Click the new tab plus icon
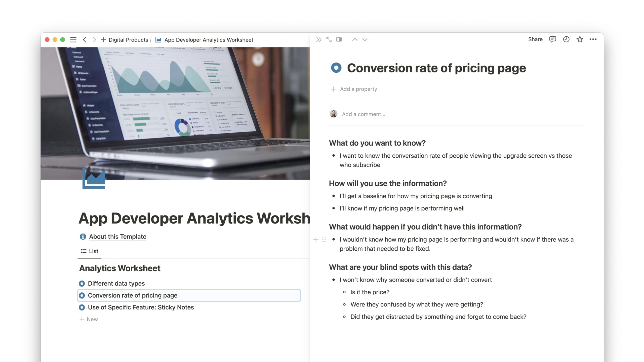Viewport: 644px width, 362px height. [103, 40]
